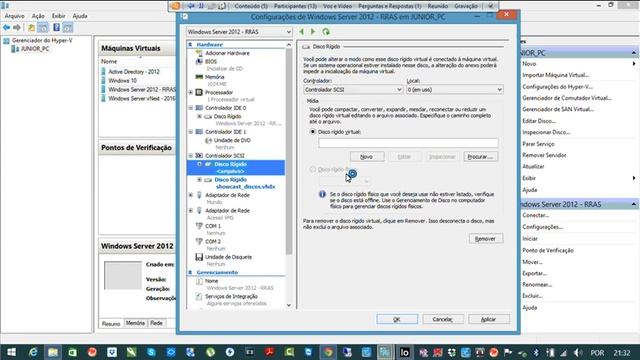The height and width of the screenshot is (360, 640).
Task: Click Editar Disco... action
Action: tap(539, 121)
